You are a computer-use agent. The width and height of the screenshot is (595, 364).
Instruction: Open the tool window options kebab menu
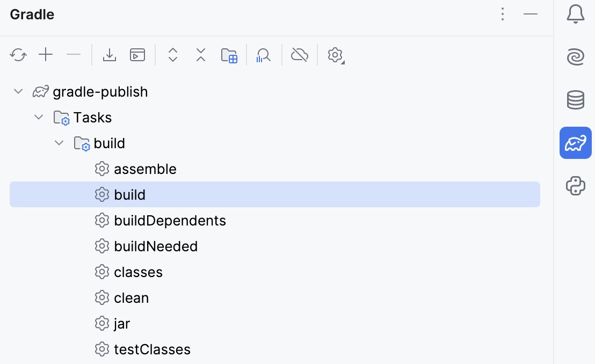pos(502,14)
